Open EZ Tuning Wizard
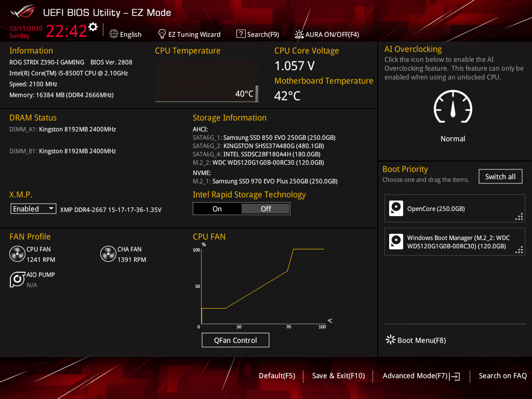Screen dimensions: 532x399 189,34
